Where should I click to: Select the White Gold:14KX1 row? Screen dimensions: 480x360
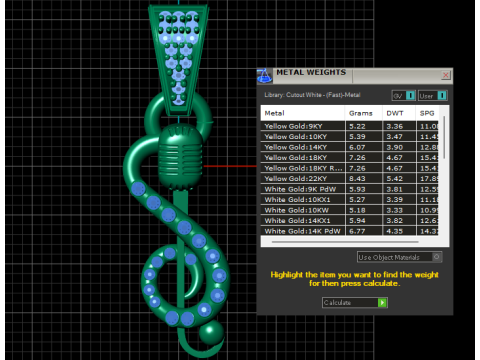(349, 221)
